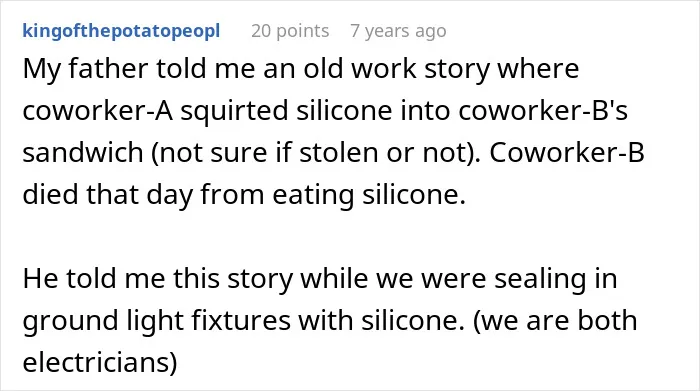Click the word both in second paragraph
700x391 pixels.
[607, 320]
